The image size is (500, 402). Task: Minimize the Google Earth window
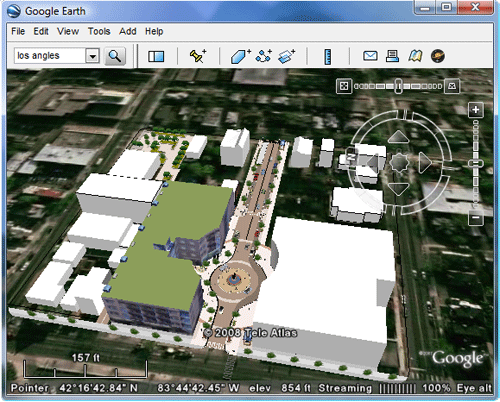(425, 7)
